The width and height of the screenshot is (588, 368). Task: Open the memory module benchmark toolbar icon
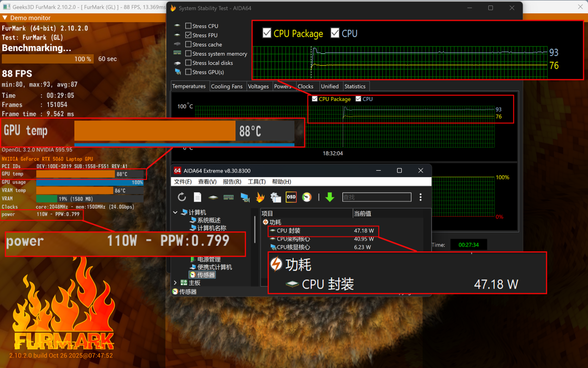coord(229,197)
